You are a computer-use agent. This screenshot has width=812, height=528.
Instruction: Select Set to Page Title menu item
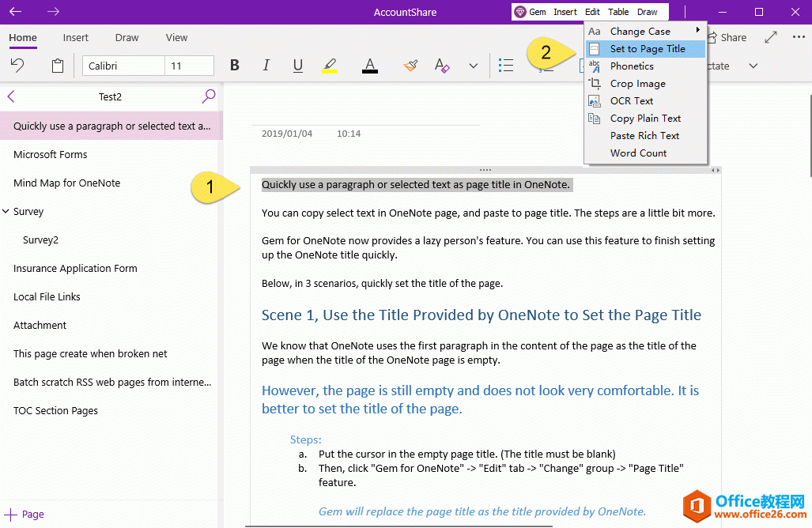(647, 48)
